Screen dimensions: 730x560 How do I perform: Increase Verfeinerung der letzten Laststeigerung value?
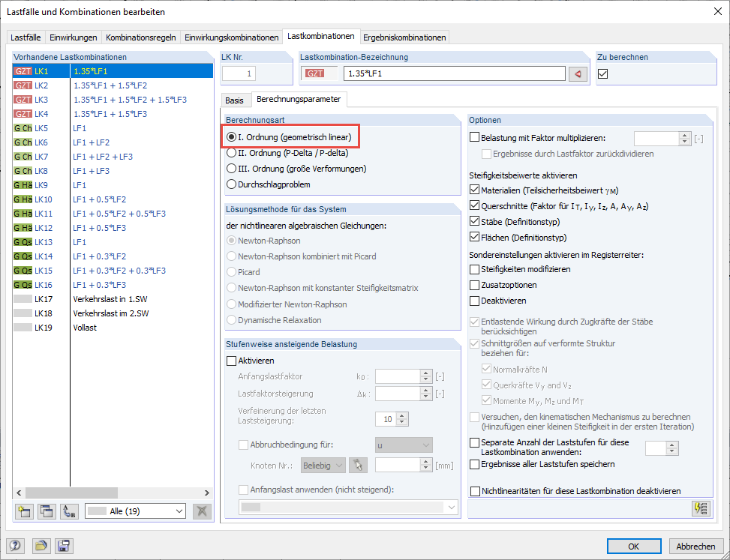(x=403, y=416)
